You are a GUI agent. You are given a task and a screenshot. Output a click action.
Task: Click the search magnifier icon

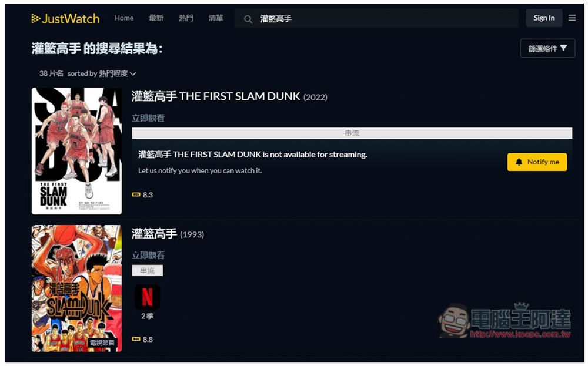point(248,19)
